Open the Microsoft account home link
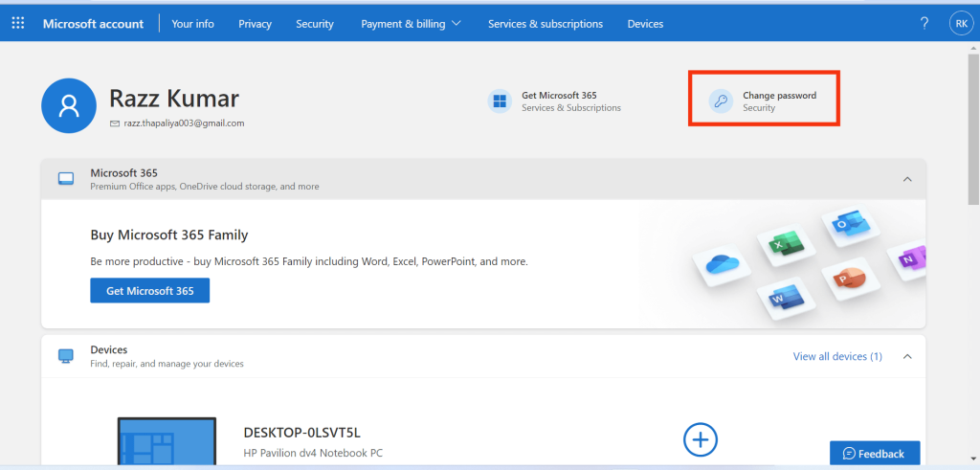Viewport: 980px width, 470px height. coord(93,24)
